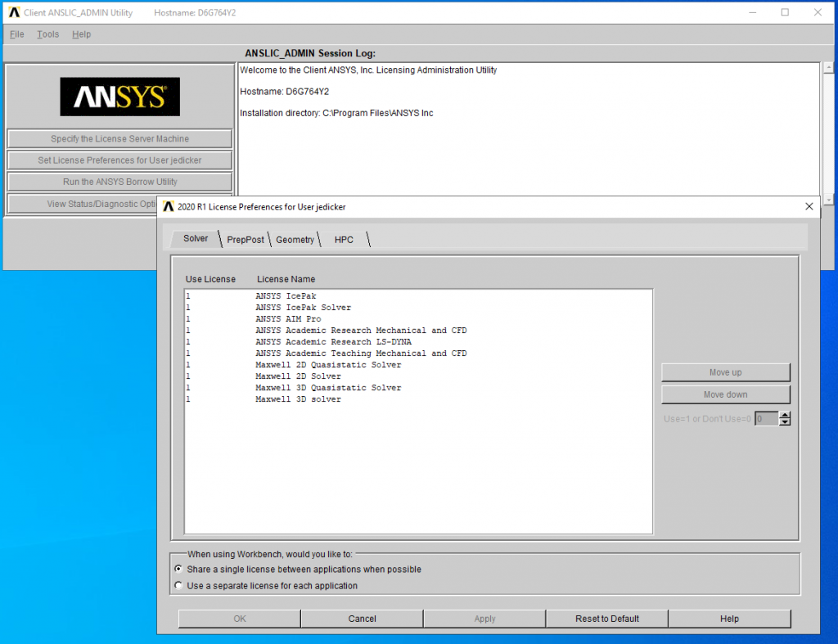Switch to the HPC tab

tap(344, 240)
